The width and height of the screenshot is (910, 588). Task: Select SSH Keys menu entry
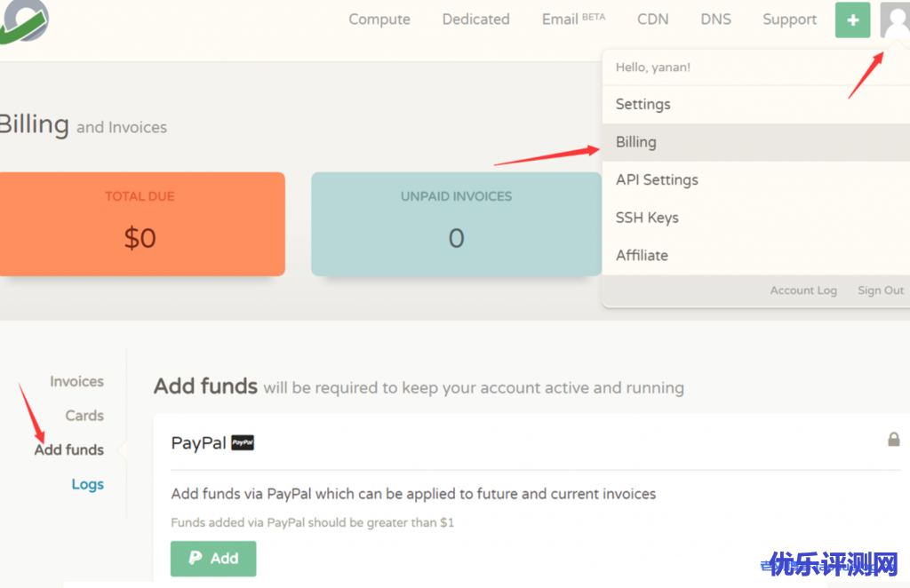[x=647, y=218]
